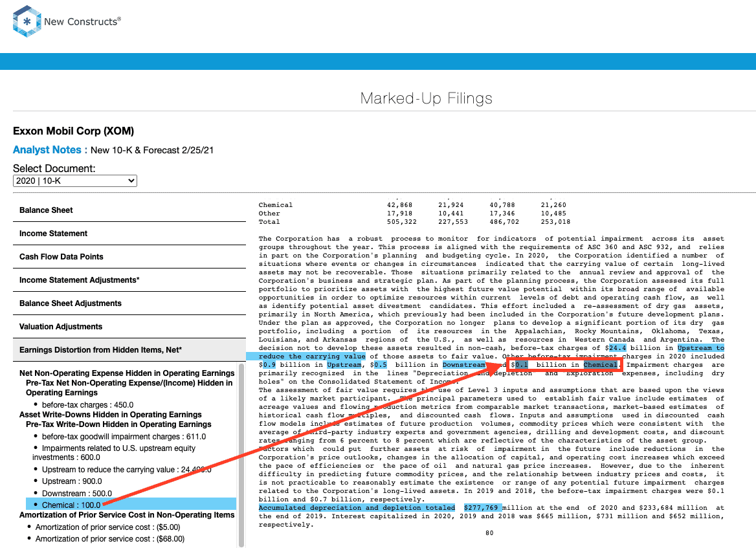The image size is (756, 548).
Task: Select the 'Downstream : 500.0' item
Action: tap(76, 494)
